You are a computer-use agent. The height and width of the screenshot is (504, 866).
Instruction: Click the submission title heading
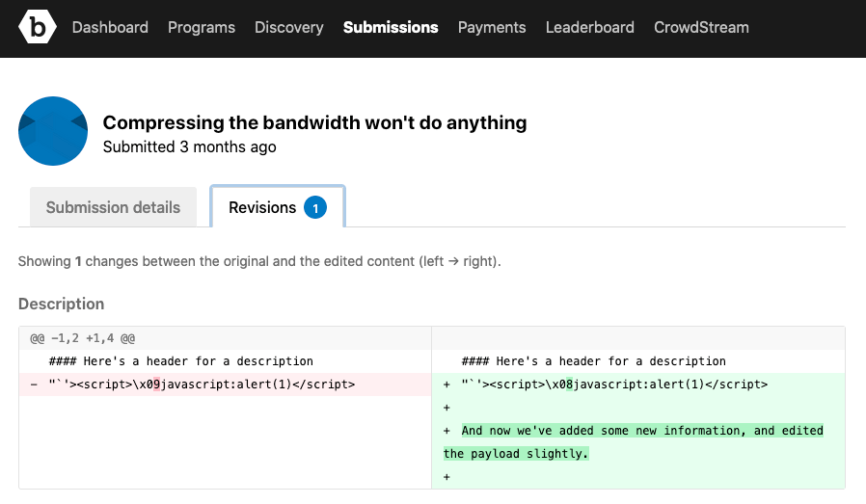click(314, 122)
